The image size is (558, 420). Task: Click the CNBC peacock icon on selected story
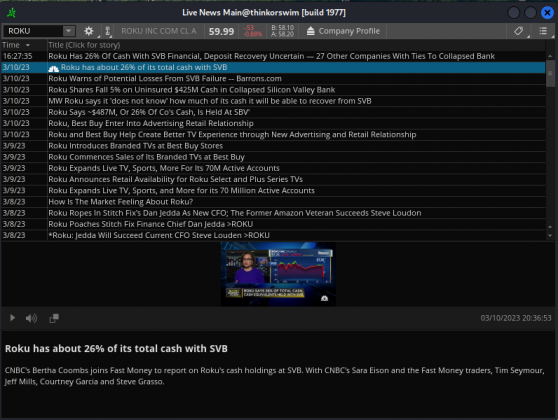(53, 68)
